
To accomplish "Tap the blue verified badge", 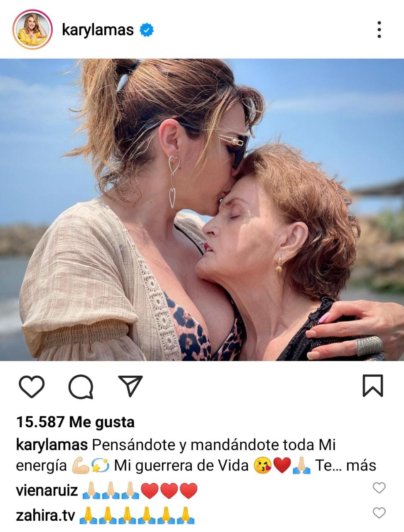I will point(146,30).
